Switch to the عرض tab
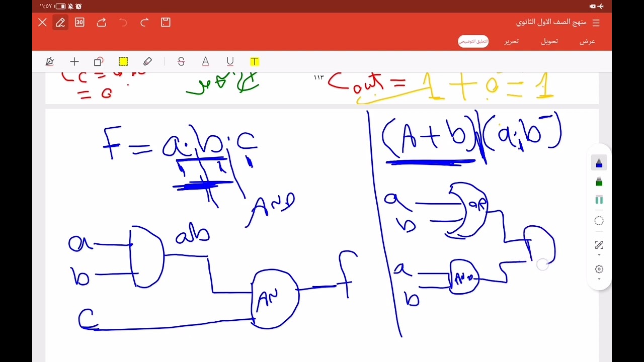 [x=587, y=41]
